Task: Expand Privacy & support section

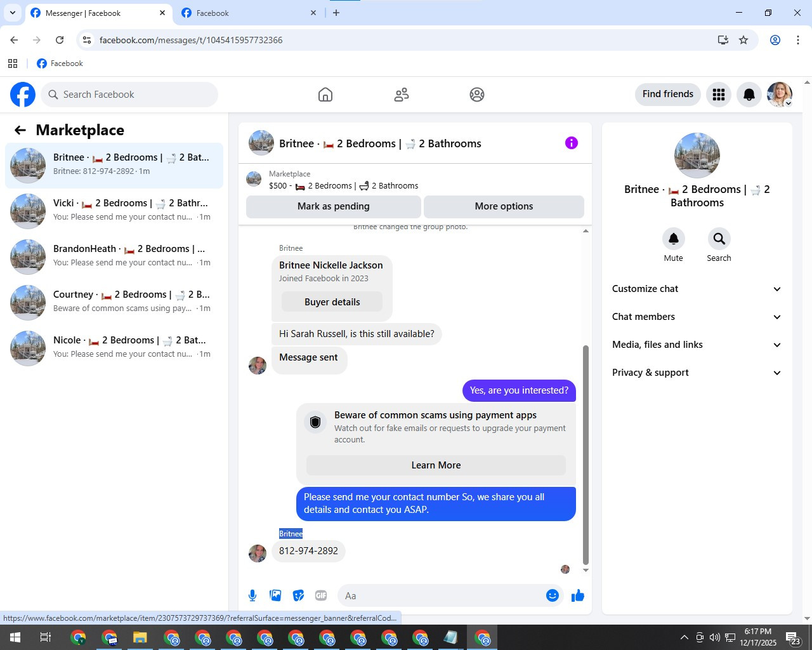Action: click(697, 373)
